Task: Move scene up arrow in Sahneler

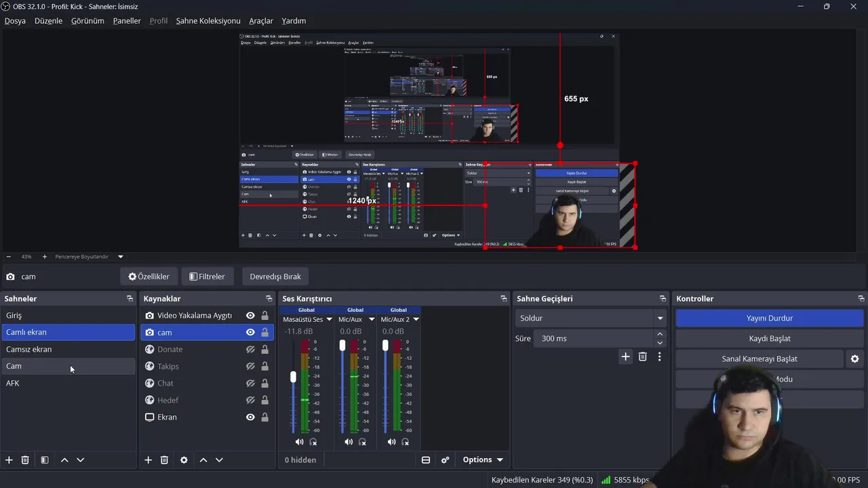Action: pos(64,460)
